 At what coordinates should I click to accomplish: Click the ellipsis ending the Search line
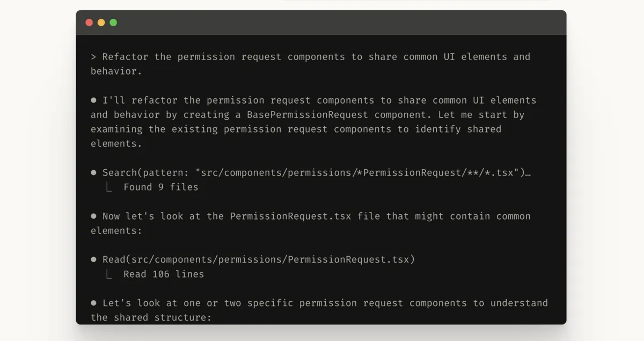pos(528,173)
